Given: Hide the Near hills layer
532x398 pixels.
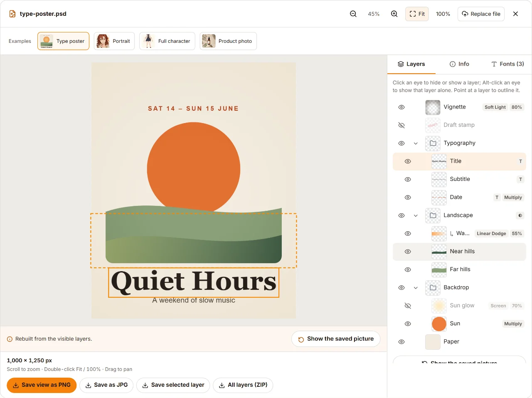Looking at the screenshot, I should coord(408,252).
